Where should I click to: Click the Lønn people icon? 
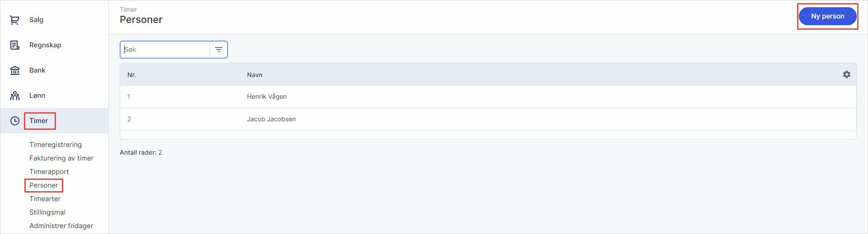click(15, 96)
